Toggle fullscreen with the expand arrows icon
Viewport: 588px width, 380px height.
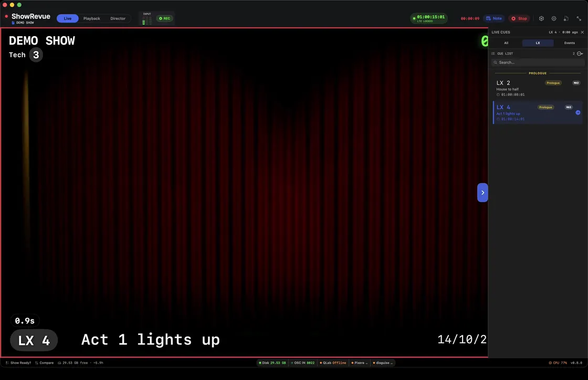coord(579,18)
